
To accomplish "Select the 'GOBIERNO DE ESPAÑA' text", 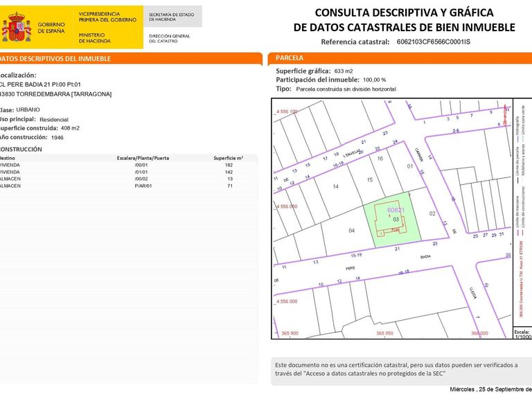I will coord(51,28).
